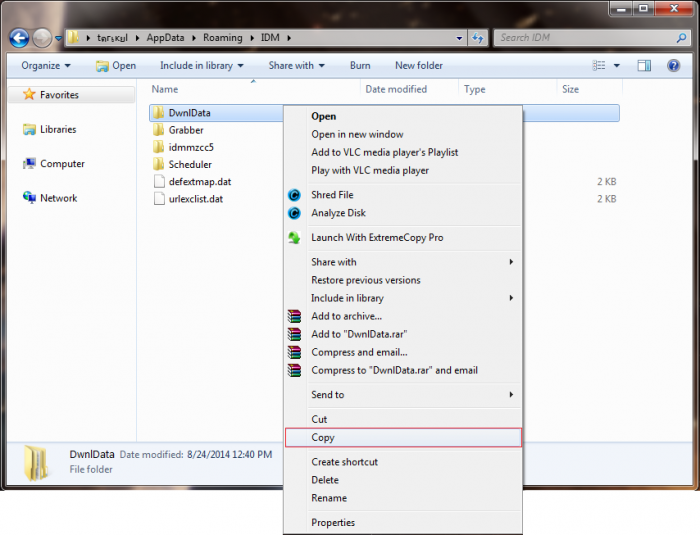Expand the address bar history dropdown
700x535 pixels.
point(459,38)
